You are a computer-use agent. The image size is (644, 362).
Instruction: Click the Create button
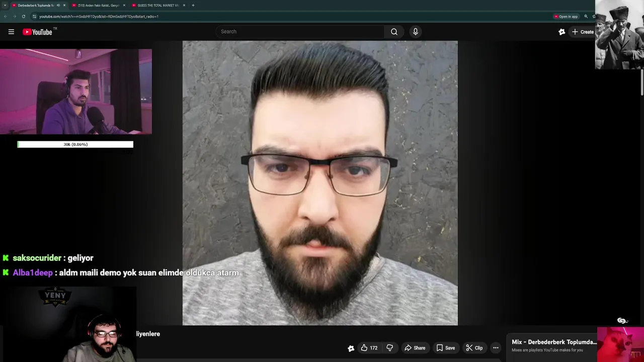coord(582,32)
